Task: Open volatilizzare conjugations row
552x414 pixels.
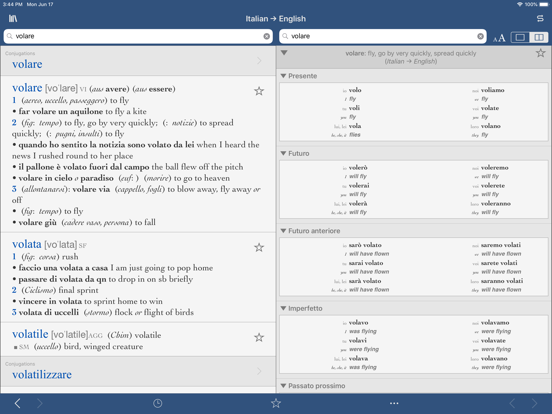Action: click(x=138, y=372)
